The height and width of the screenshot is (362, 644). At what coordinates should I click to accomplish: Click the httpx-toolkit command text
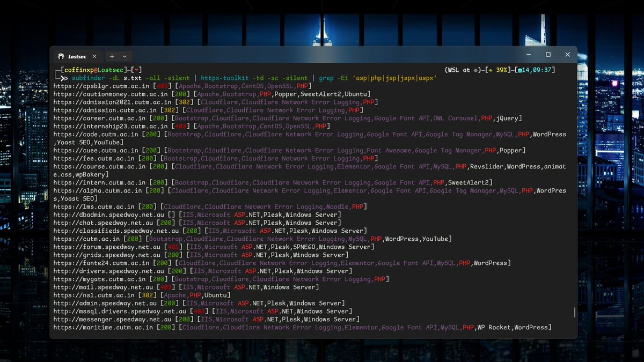point(225,78)
